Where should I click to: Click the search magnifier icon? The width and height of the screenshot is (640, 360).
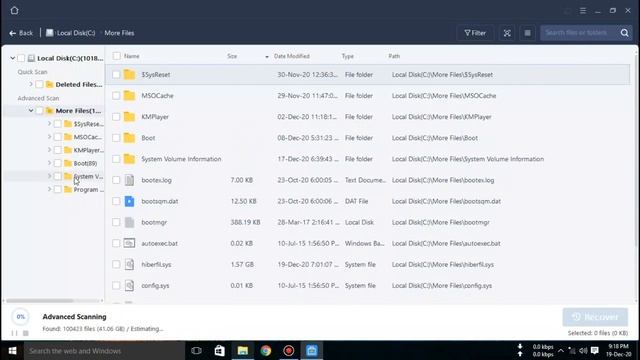click(x=624, y=33)
